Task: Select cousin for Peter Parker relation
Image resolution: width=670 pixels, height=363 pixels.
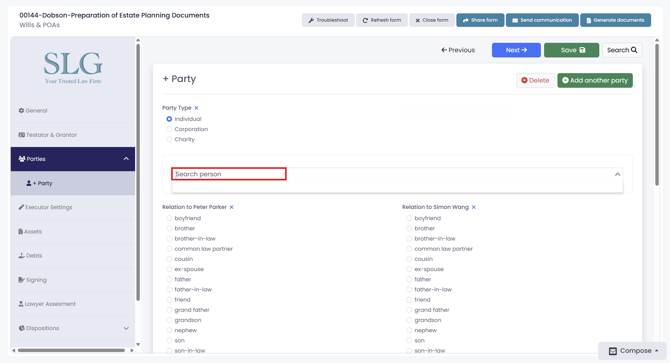Action: [x=169, y=259]
